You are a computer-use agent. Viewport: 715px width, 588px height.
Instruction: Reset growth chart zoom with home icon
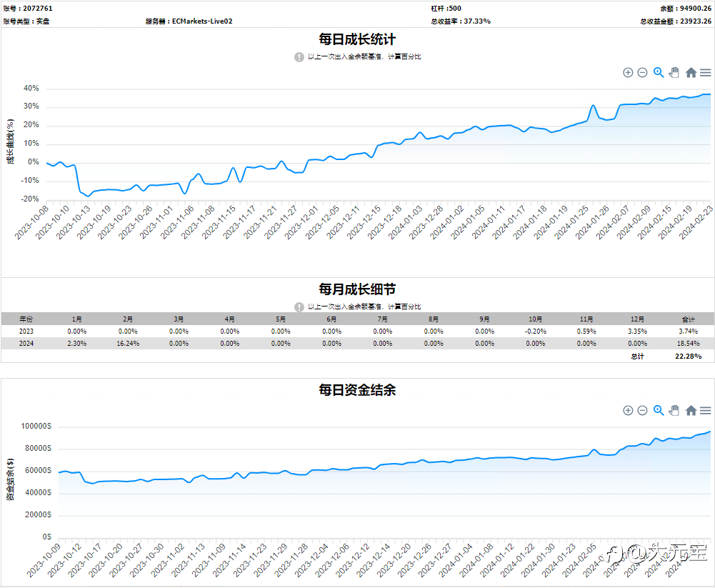click(x=691, y=73)
